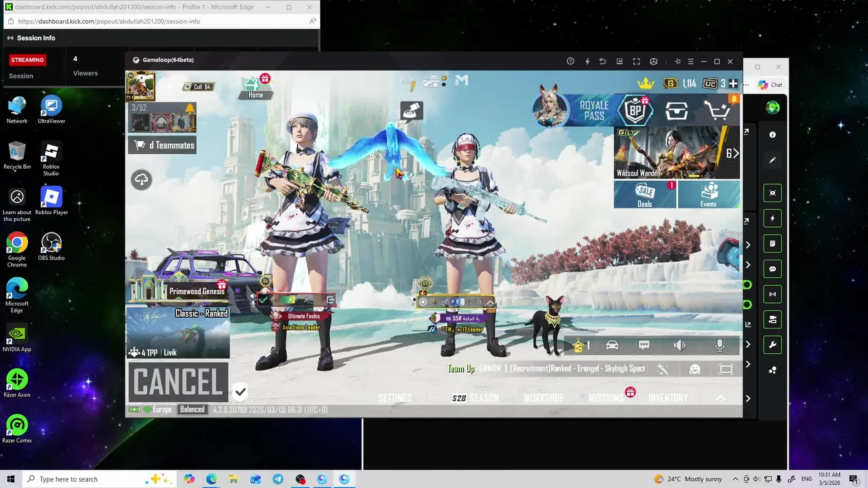Click the Razer panel info icon
The image size is (868, 488).
tap(772, 135)
